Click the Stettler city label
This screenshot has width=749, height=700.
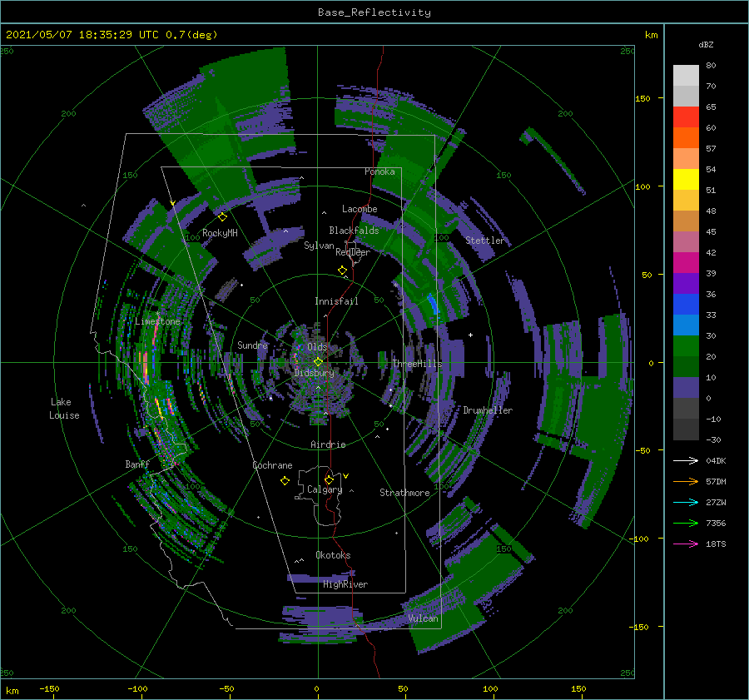485,241
